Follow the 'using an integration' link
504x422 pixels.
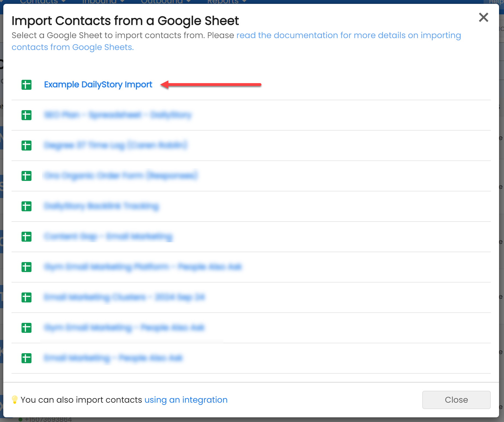tap(186, 400)
